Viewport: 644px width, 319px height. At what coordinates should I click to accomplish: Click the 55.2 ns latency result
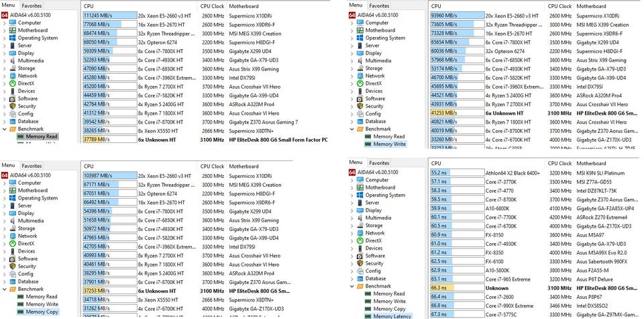pyautogui.click(x=457, y=173)
